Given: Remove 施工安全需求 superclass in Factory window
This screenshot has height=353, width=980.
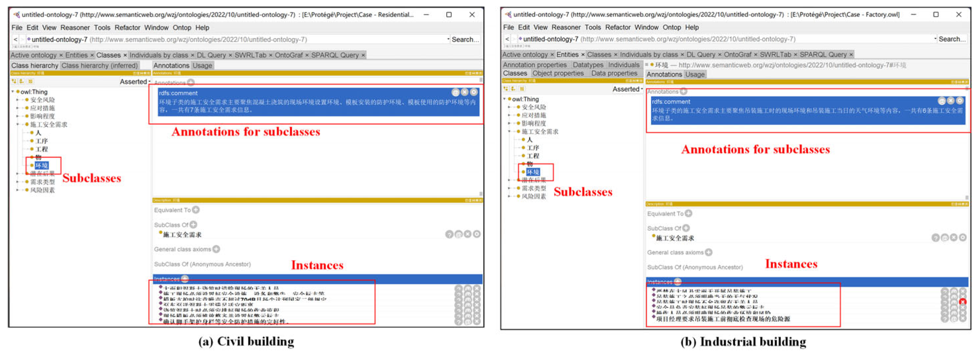Looking at the screenshot, I should tap(954, 238).
